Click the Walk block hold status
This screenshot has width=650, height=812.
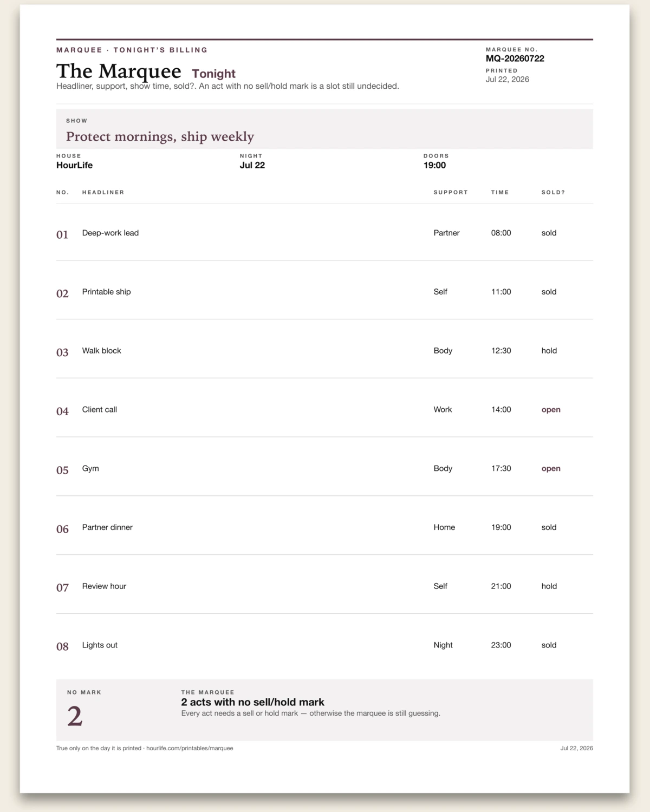(x=549, y=351)
